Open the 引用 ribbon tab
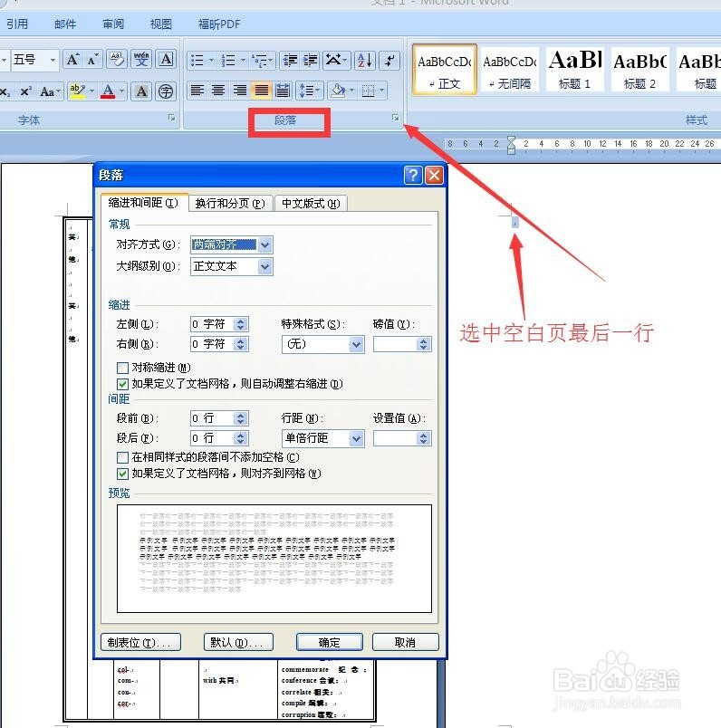This screenshot has width=721, height=728. [17, 24]
